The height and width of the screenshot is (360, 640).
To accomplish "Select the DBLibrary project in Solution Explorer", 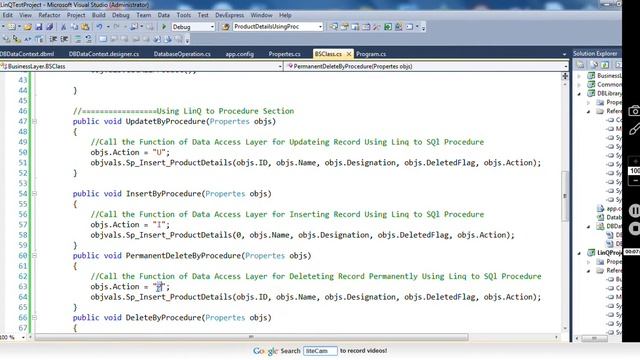I will click(x=609, y=93).
